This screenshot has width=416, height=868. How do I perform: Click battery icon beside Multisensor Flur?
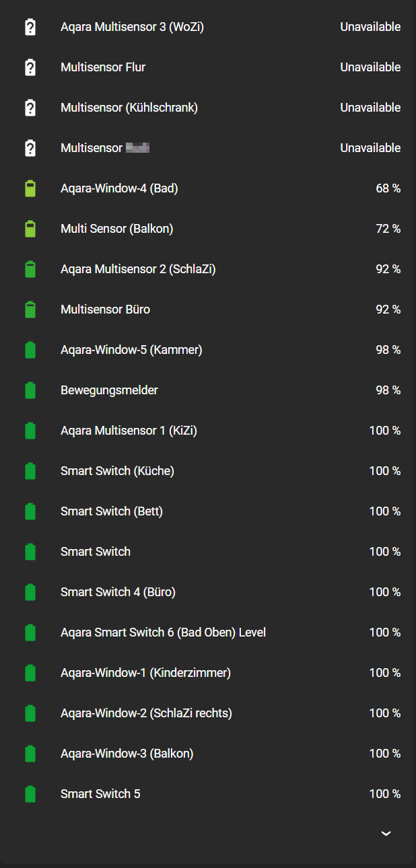tap(30, 67)
